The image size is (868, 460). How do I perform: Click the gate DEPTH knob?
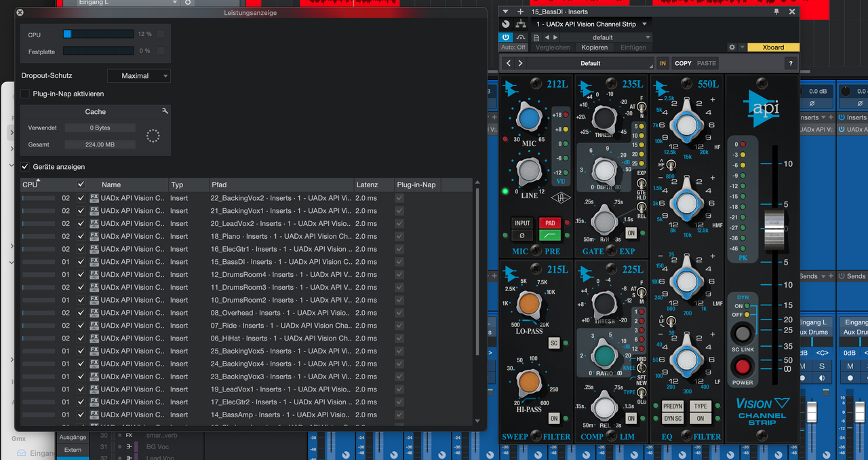(604, 170)
